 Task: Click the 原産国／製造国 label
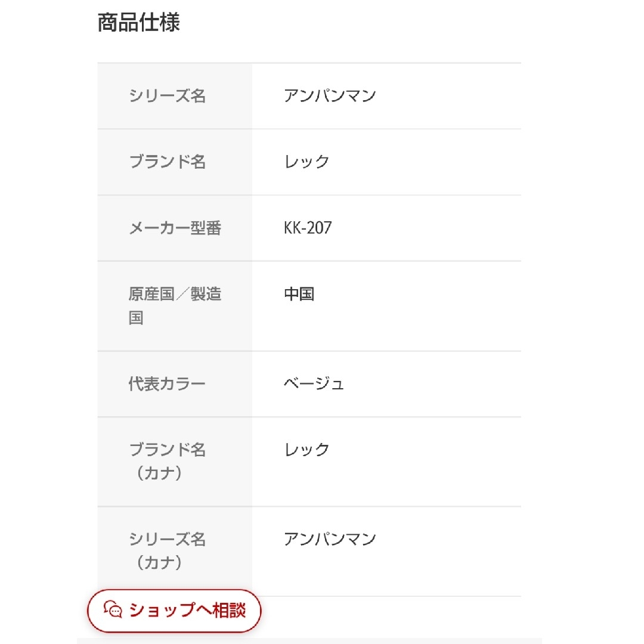175,305
